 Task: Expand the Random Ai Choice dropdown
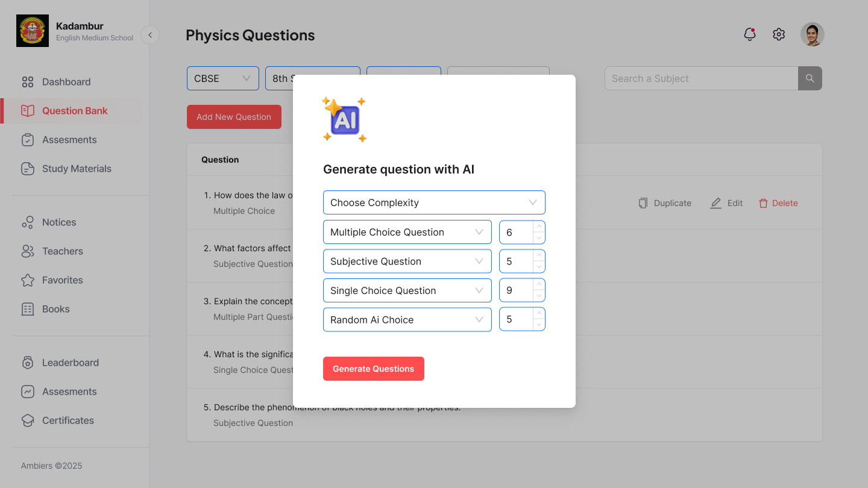pyautogui.click(x=407, y=319)
